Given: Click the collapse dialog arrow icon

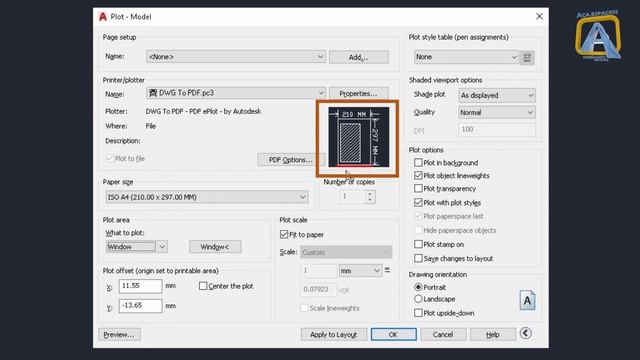Looking at the screenshot, I should tap(526, 333).
